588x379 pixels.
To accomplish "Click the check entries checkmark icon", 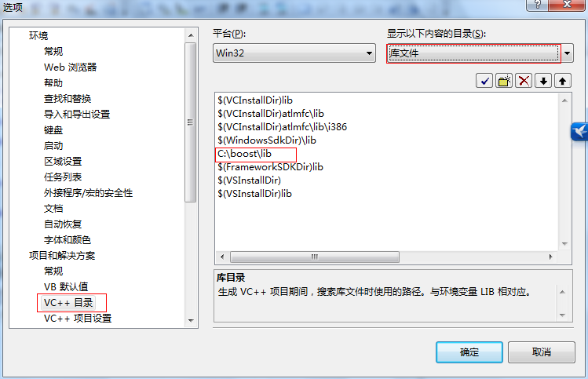I will [x=484, y=81].
